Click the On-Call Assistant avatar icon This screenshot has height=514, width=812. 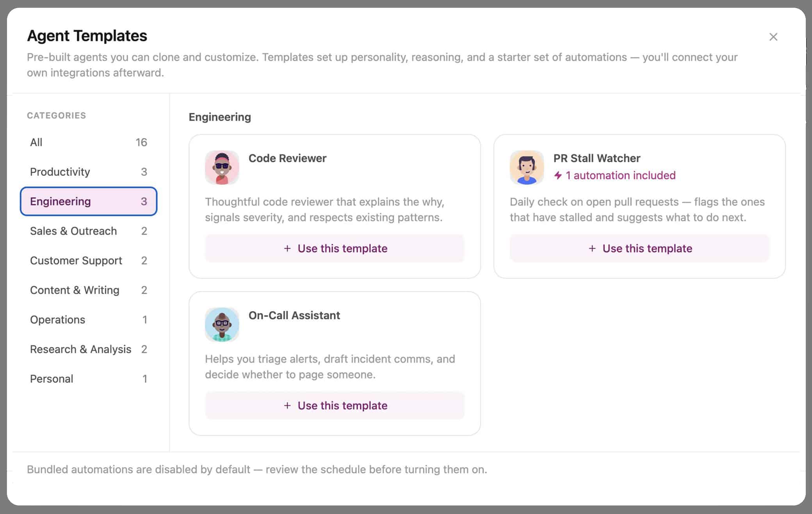point(222,325)
